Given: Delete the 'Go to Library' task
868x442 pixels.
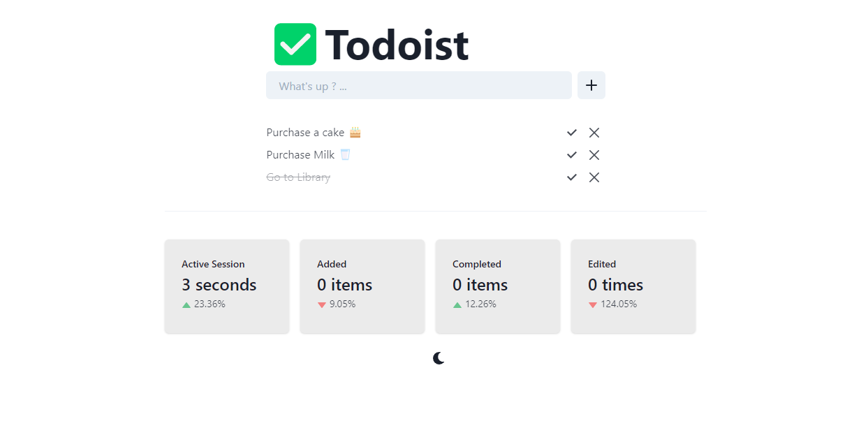Looking at the screenshot, I should (594, 177).
